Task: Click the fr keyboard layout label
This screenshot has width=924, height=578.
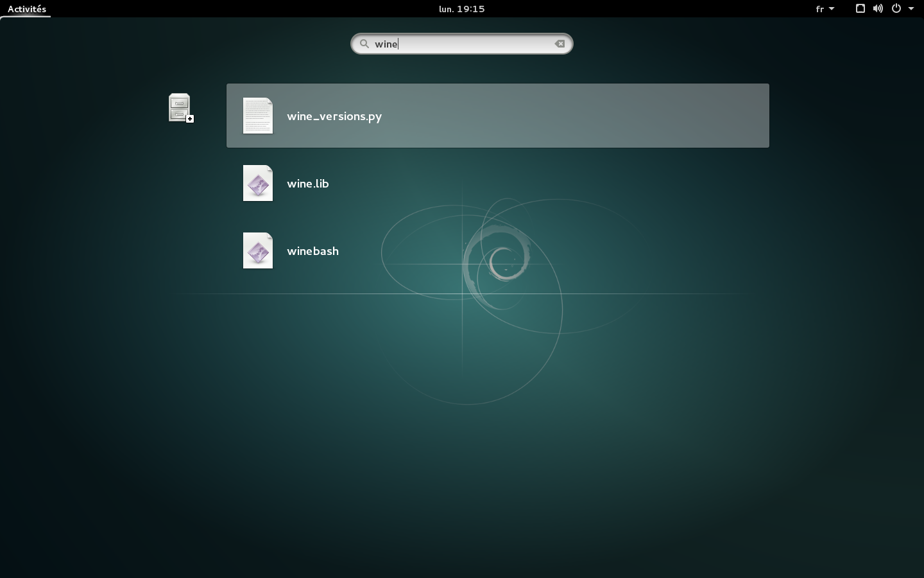Action: pos(819,9)
